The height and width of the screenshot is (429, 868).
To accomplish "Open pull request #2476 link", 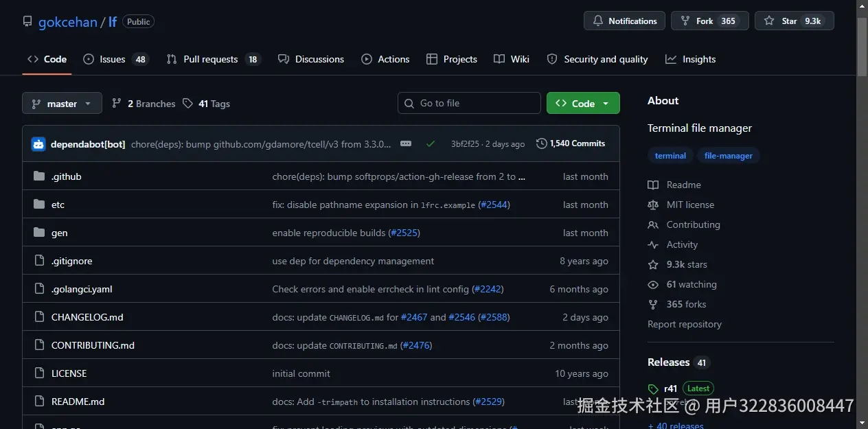I will click(x=416, y=345).
